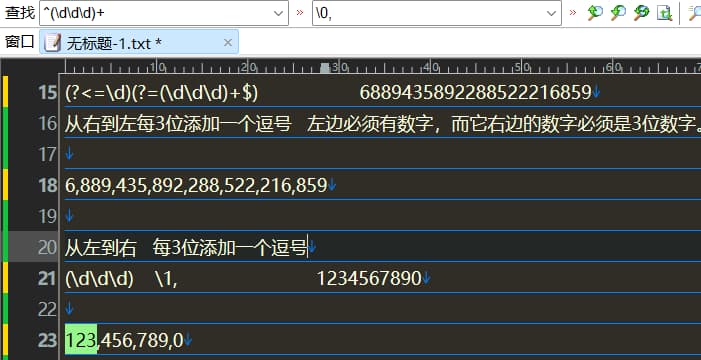Click the green highlighted 123 on line 23
This screenshot has width=701, height=360.
point(81,340)
